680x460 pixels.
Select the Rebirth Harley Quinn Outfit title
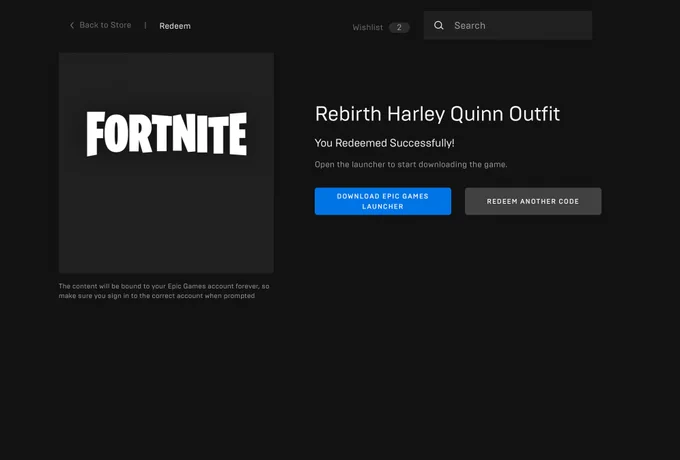click(x=437, y=114)
